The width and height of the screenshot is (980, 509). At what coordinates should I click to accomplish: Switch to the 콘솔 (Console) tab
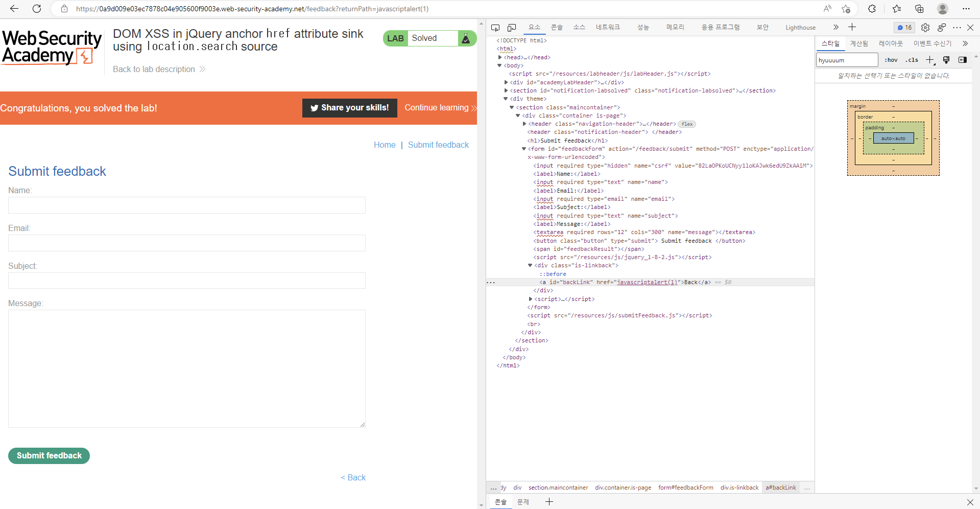(557, 27)
